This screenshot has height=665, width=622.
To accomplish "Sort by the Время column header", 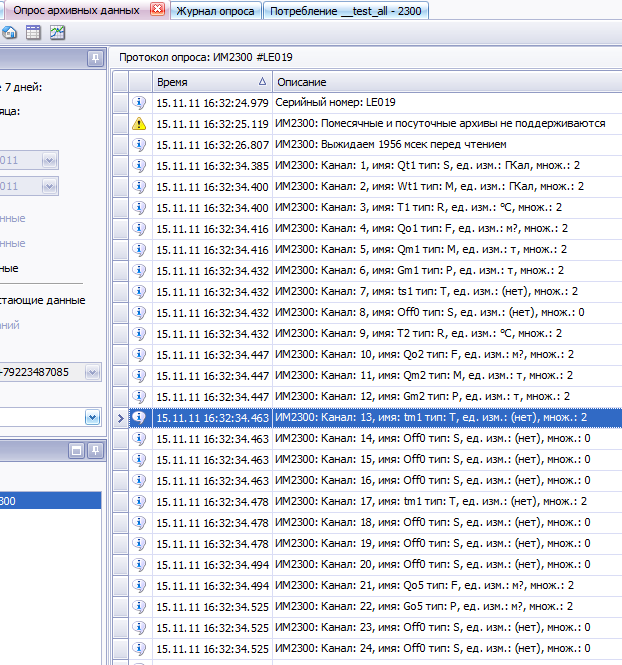I will (x=212, y=82).
